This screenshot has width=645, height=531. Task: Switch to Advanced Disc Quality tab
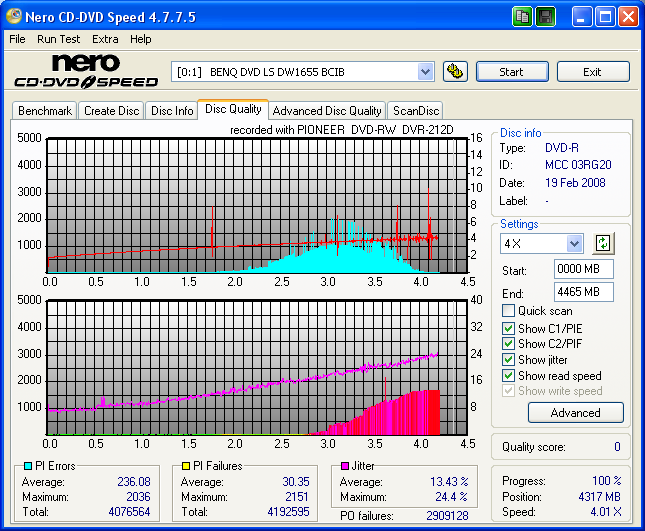[x=327, y=111]
